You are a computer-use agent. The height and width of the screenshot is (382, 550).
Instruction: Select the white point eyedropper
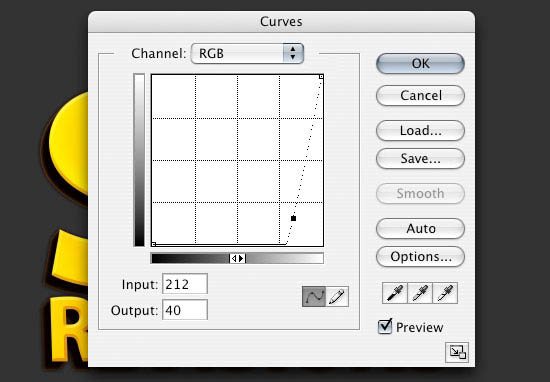click(445, 293)
